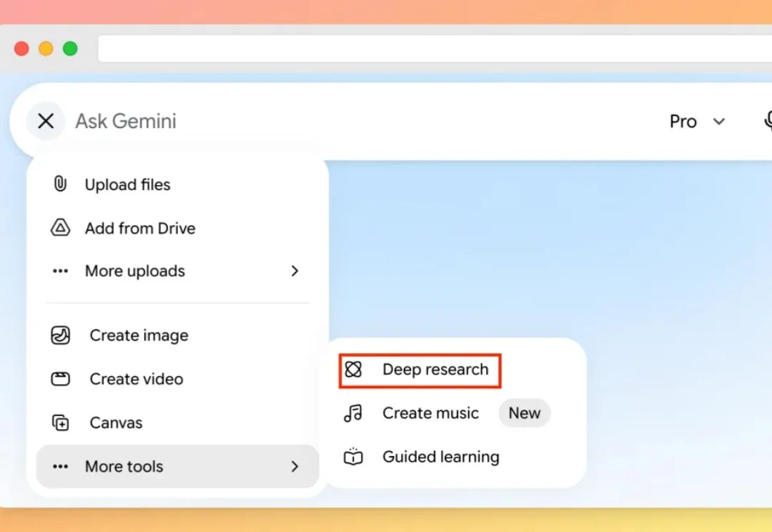The image size is (772, 532).
Task: Select Create image option
Action: click(x=177, y=335)
